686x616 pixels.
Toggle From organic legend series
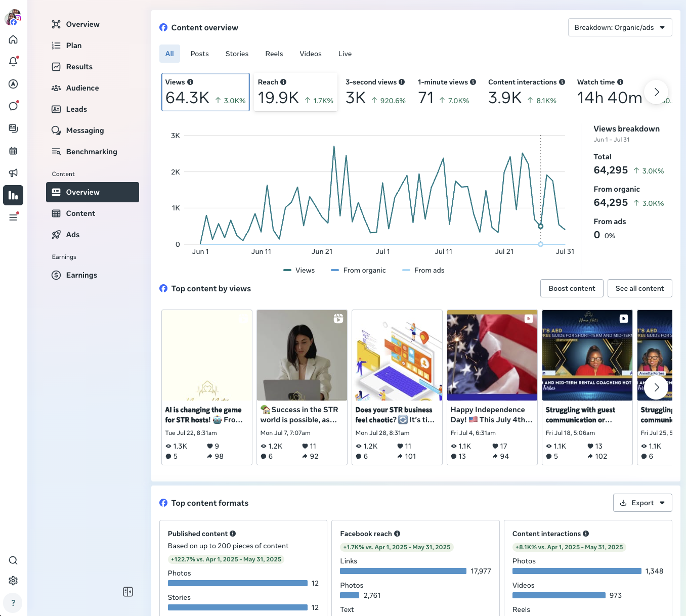click(358, 270)
